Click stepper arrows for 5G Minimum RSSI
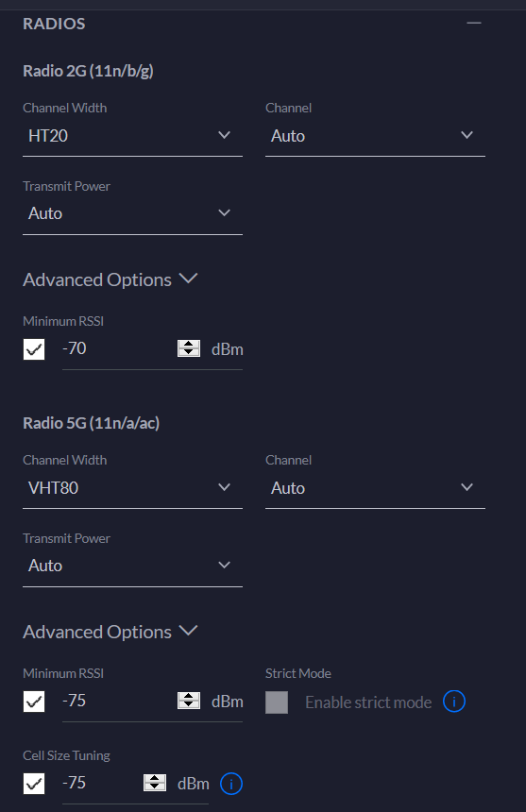This screenshot has width=526, height=812. coord(189,701)
